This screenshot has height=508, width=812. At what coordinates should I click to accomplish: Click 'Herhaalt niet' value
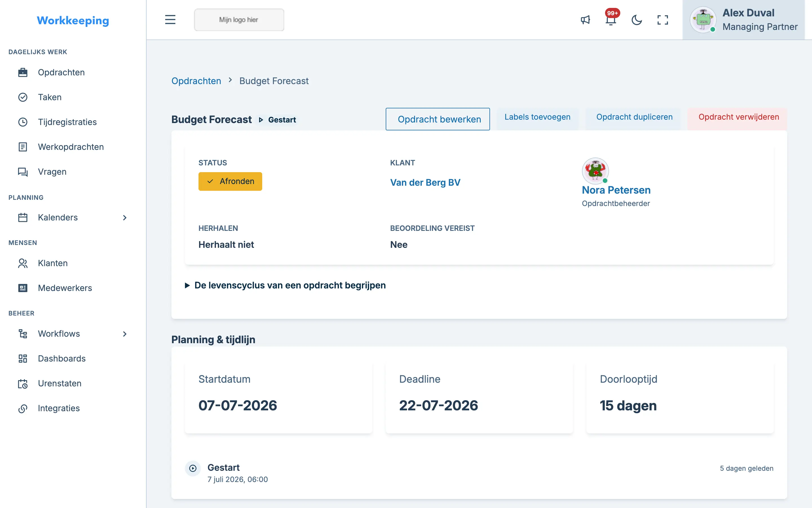pos(226,245)
